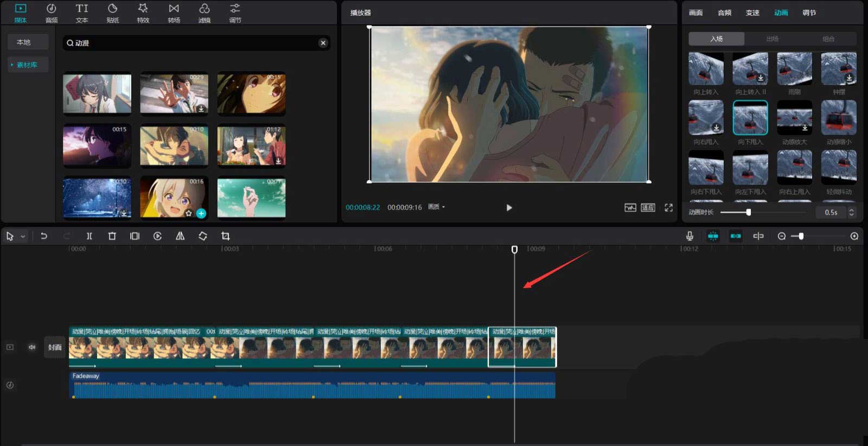This screenshot has height=446, width=868.
Task: Open the 音频 audio library icon
Action: tap(52, 13)
